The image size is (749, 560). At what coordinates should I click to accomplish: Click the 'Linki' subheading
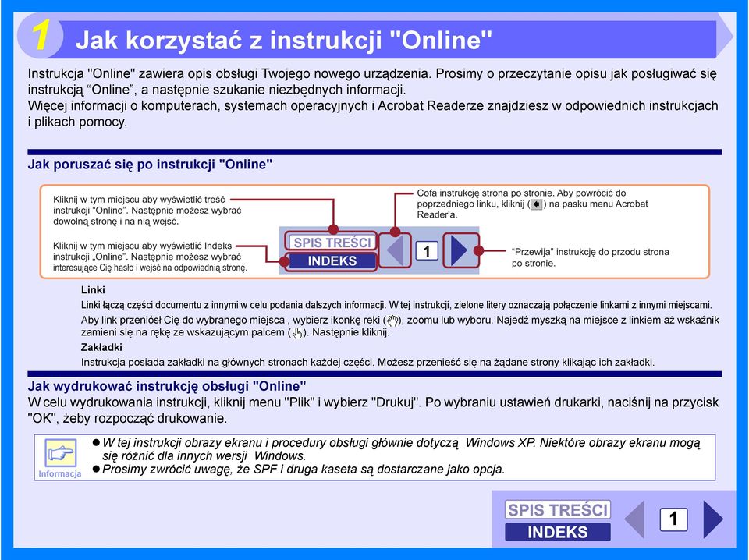93,290
